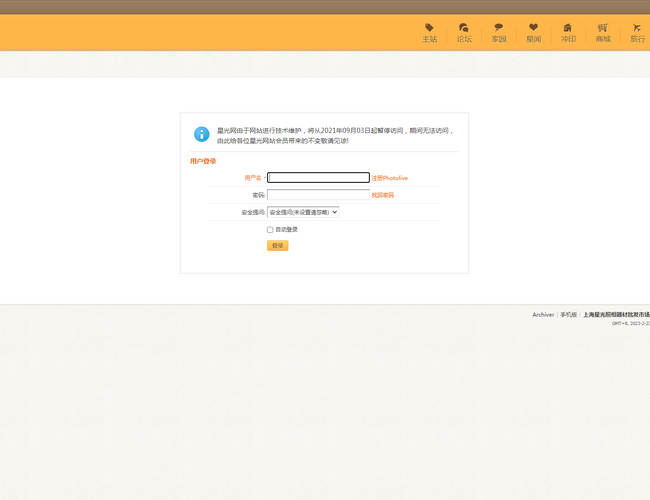Click the blue info icon in notice

pos(202,134)
